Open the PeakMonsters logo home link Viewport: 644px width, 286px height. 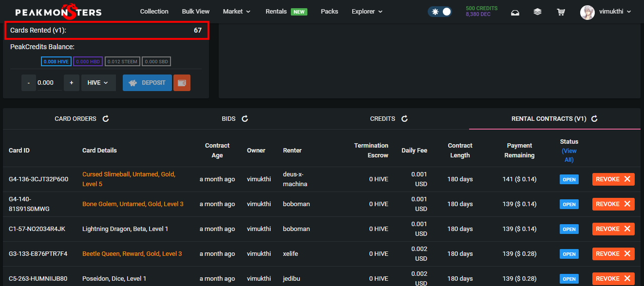(x=58, y=11)
